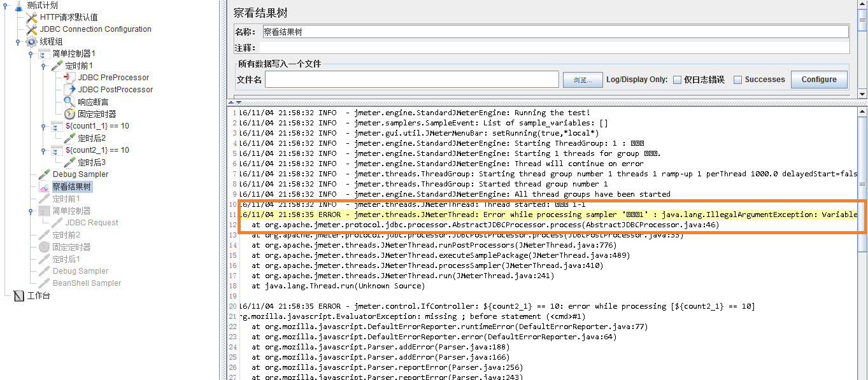
Task: Collapse the 简单控制器1 node
Action: pyautogui.click(x=31, y=53)
